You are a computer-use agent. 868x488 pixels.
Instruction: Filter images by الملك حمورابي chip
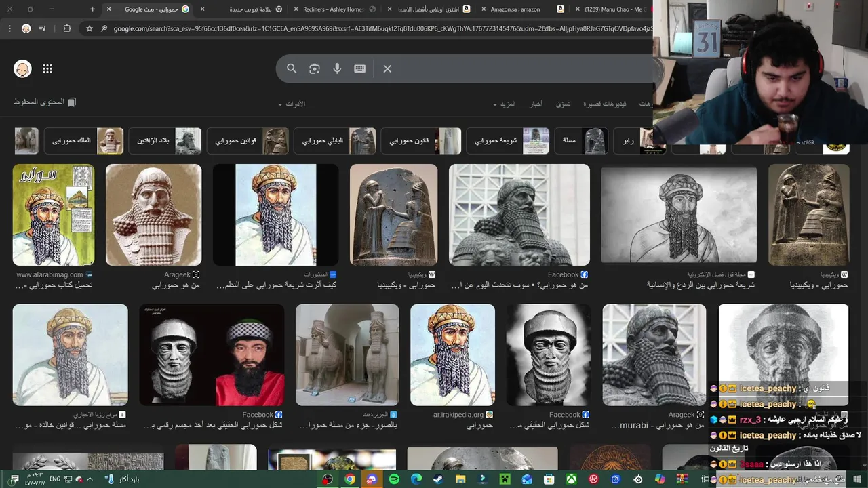tap(83, 141)
